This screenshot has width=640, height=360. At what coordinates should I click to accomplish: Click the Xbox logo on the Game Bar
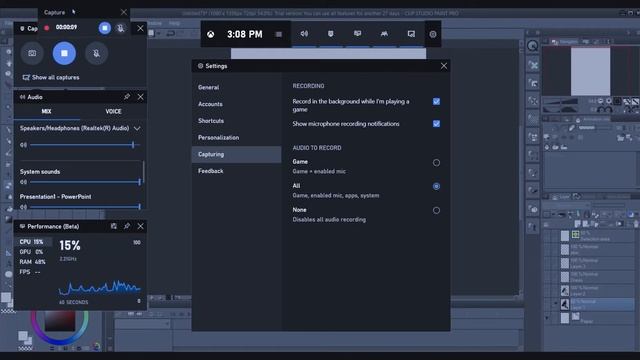coord(211,34)
